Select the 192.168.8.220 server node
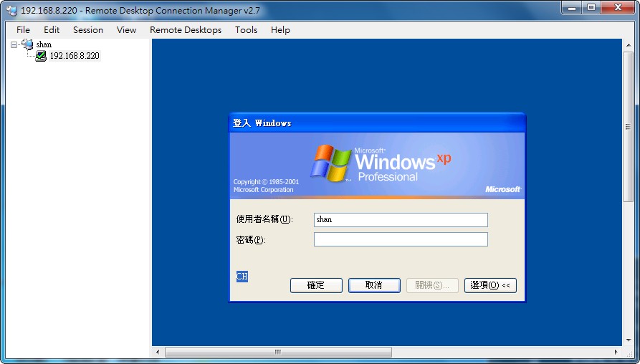Screen dimensions: 640x364 click(75, 56)
